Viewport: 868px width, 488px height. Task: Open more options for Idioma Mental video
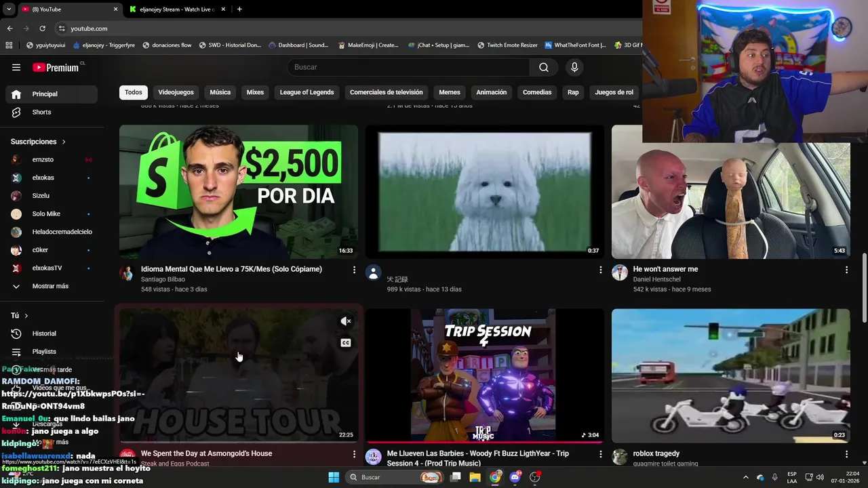coord(354,270)
